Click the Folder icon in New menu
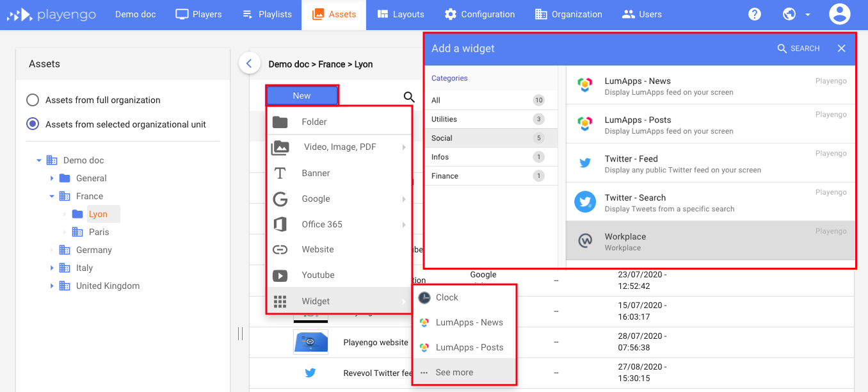The width and height of the screenshot is (868, 392). point(280,122)
